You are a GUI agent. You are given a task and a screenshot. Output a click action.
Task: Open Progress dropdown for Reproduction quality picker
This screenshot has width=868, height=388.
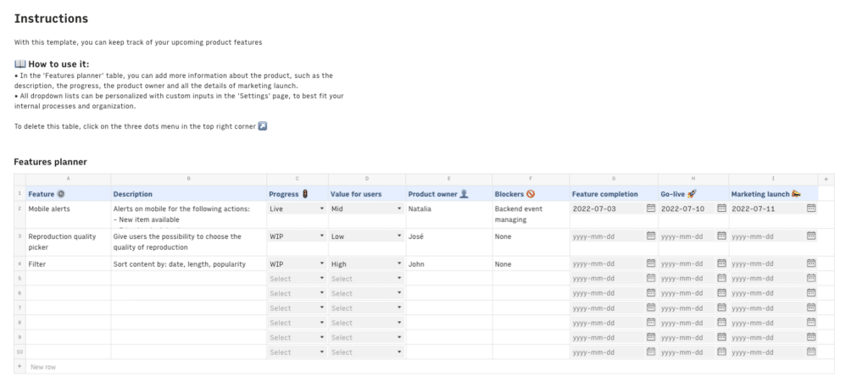(298, 236)
